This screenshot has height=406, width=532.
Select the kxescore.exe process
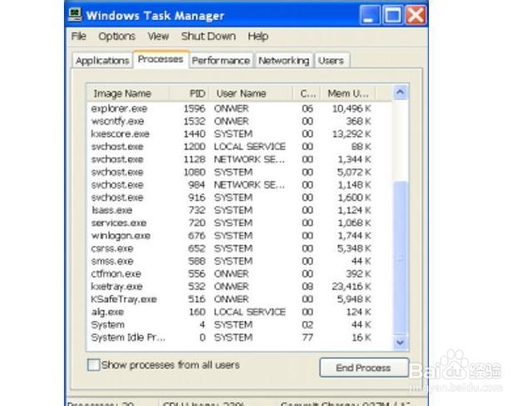coord(239,134)
